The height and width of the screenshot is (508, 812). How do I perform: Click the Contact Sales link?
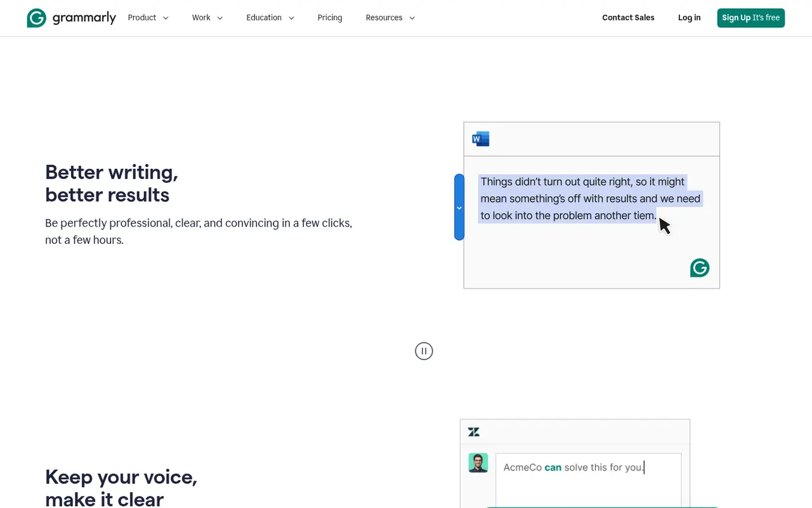point(628,18)
